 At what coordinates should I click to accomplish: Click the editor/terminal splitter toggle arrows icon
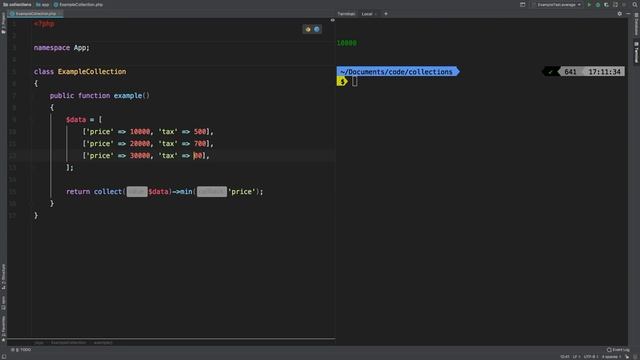pos(333,20)
